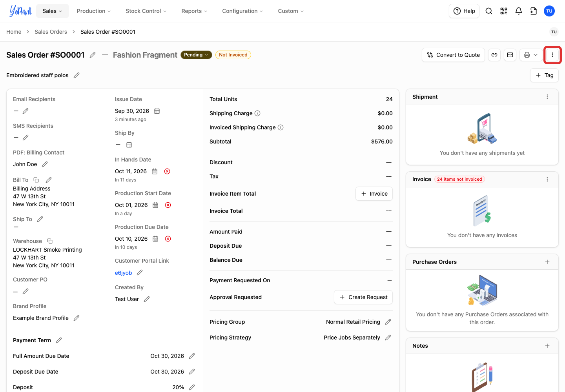Click the Not Invoiced status badge
The image size is (565, 392).
tap(233, 55)
